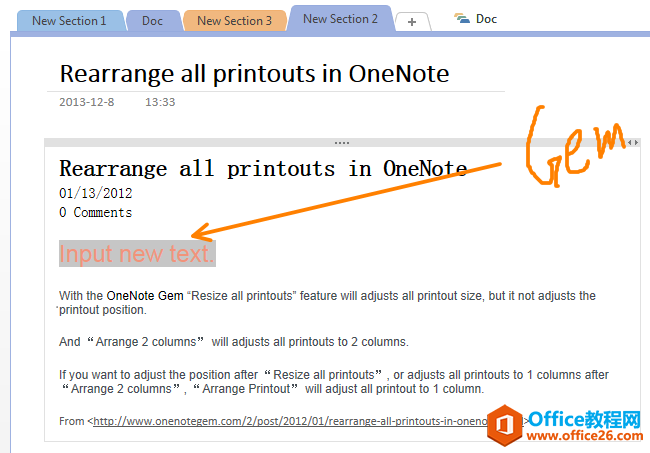
Task: Open the Doc section tab
Action: pyautogui.click(x=152, y=21)
